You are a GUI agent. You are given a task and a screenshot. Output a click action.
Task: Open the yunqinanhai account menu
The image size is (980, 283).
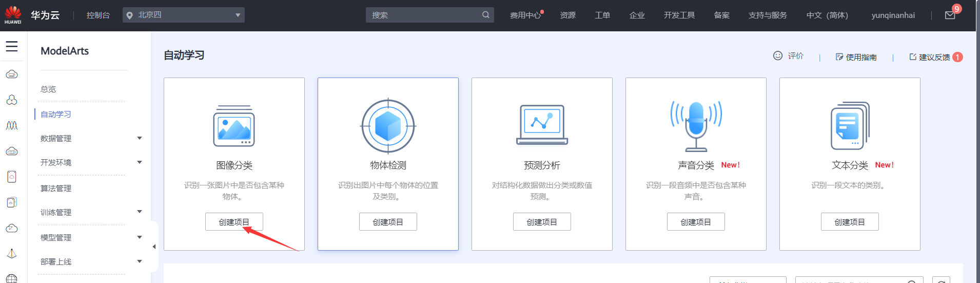(893, 15)
